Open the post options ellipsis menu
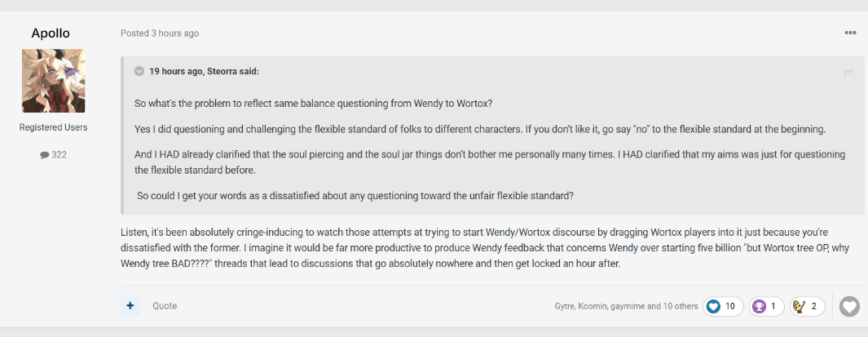The height and width of the screenshot is (337, 868). (850, 33)
